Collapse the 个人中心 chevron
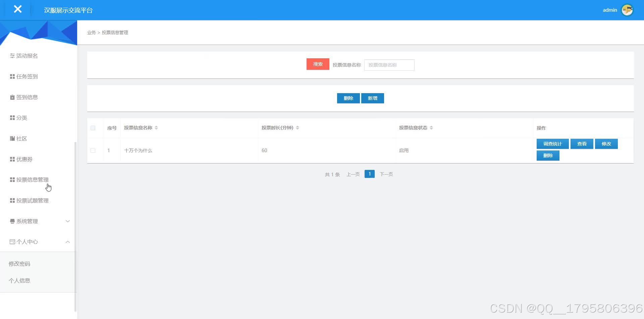Viewport: 644px width, 319px height. [x=67, y=242]
